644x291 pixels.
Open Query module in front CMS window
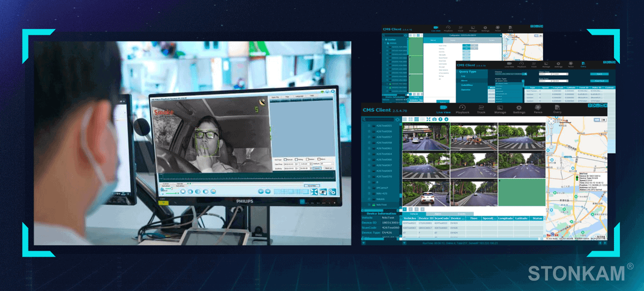557,109
